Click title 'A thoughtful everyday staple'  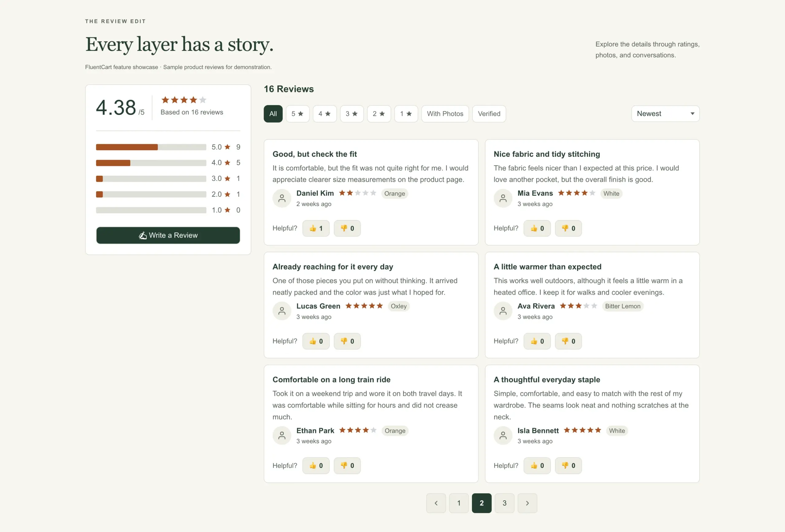[x=546, y=380]
